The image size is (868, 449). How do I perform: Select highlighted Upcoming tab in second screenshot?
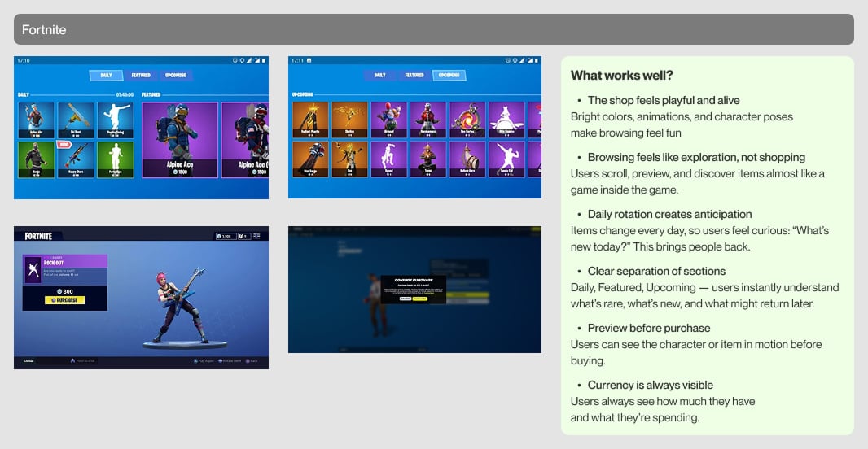point(449,75)
